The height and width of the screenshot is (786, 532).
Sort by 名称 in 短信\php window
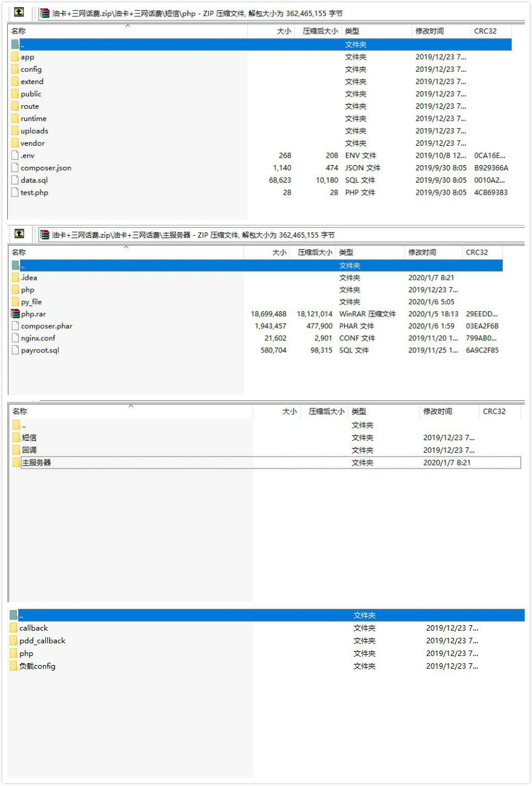(128, 31)
